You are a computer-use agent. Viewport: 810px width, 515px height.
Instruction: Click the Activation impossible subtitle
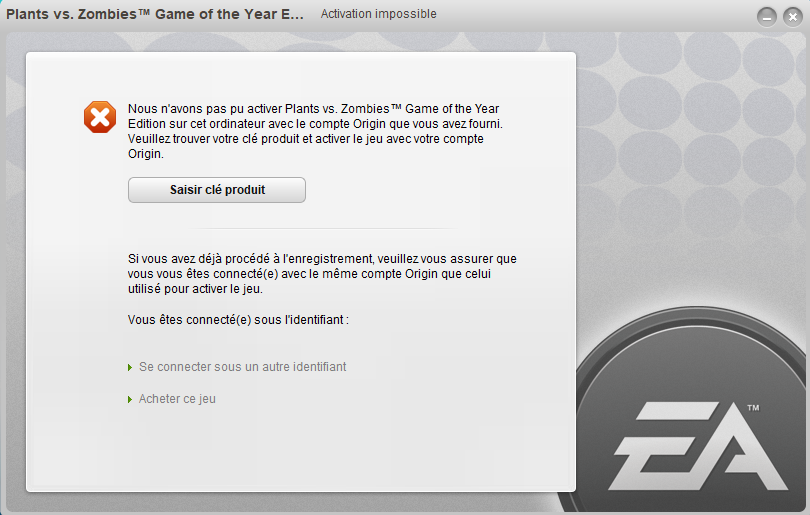coord(379,14)
